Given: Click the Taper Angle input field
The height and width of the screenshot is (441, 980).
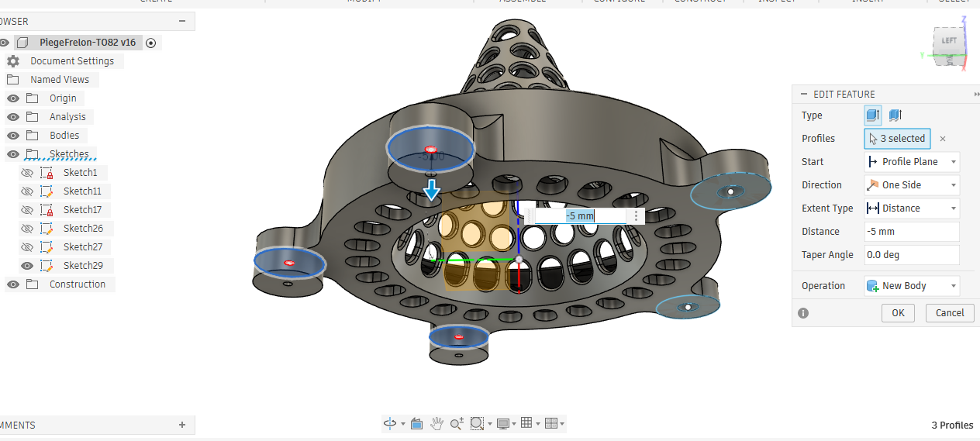Looking at the screenshot, I should pyautogui.click(x=912, y=255).
